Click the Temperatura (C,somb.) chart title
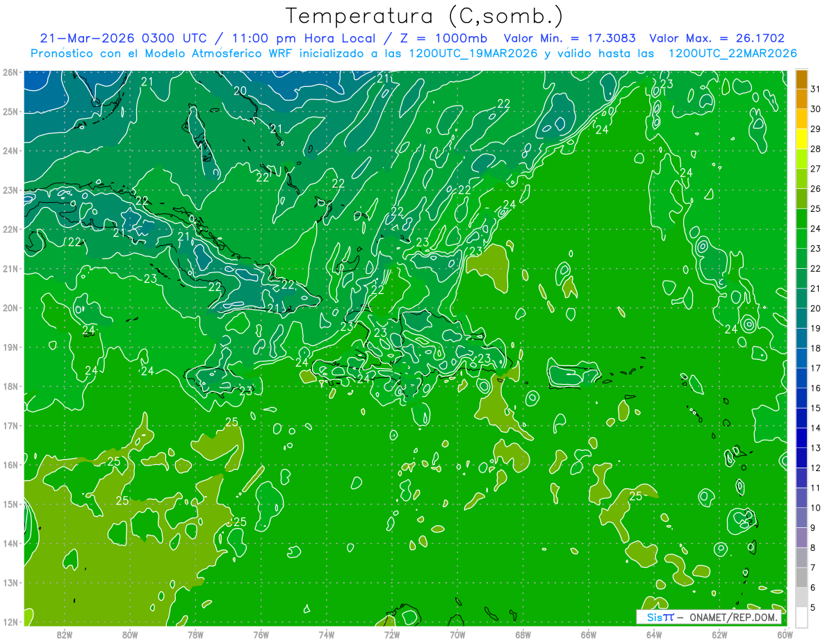This screenshot has width=834, height=644. pyautogui.click(x=425, y=16)
